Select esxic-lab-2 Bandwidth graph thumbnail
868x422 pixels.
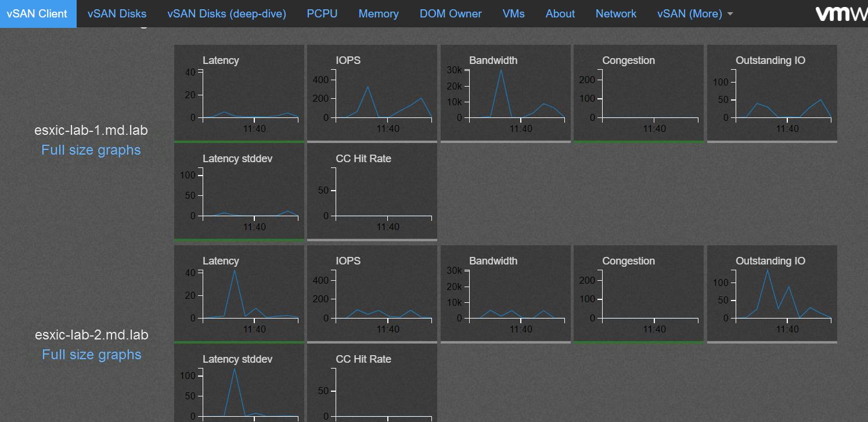click(506, 294)
